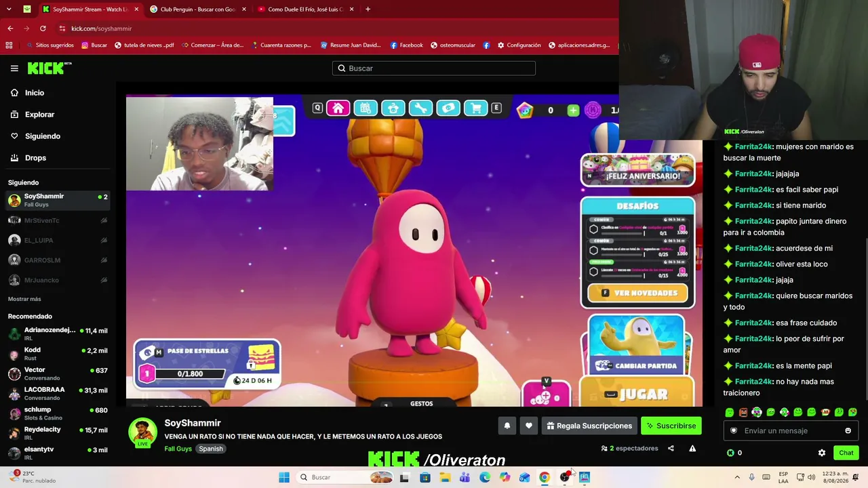
Task: Select the SoyShammir Stream browser tab
Action: pos(90,9)
